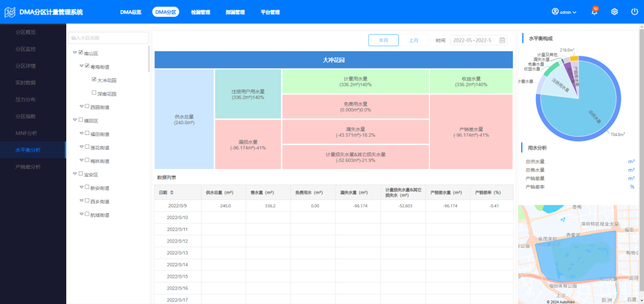Click the 2022-05~2022-5 date range field
644x304 pixels.
479,40
